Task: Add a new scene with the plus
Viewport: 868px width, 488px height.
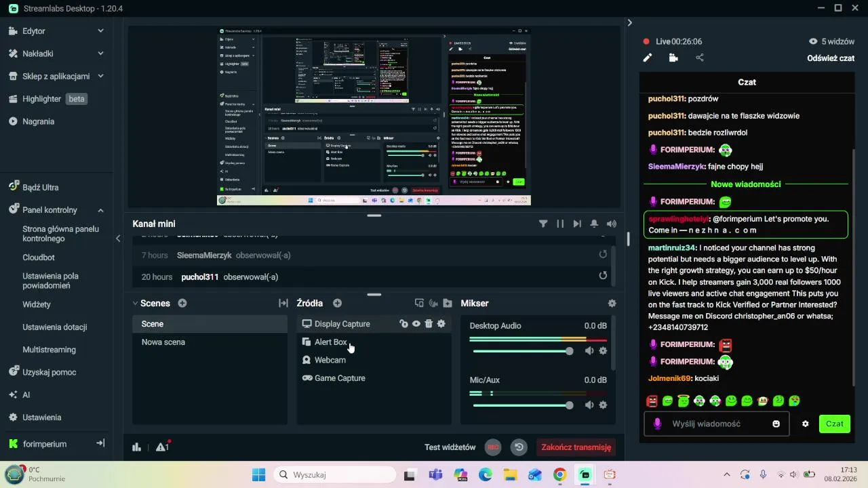Action: click(x=182, y=304)
